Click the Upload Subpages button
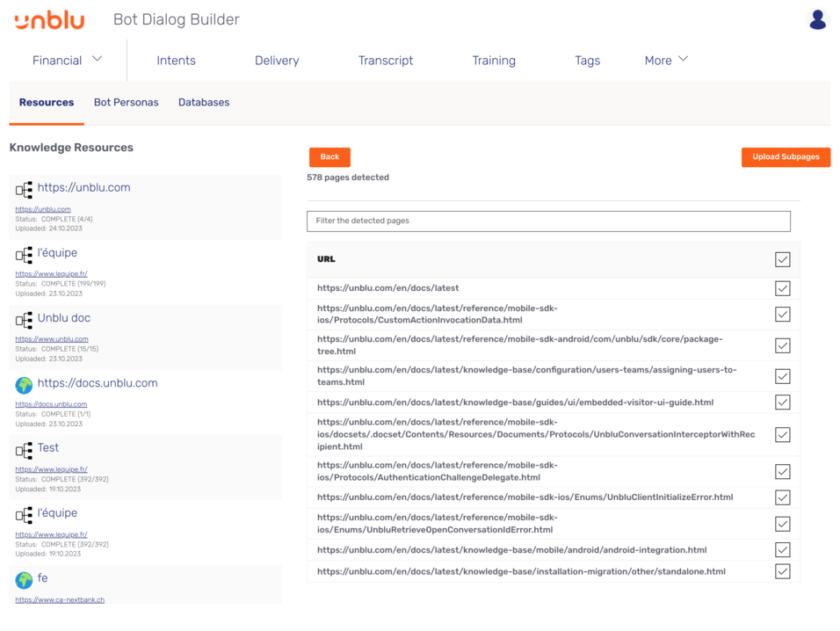Image resolution: width=840 pixels, height=631 pixels. (x=785, y=156)
